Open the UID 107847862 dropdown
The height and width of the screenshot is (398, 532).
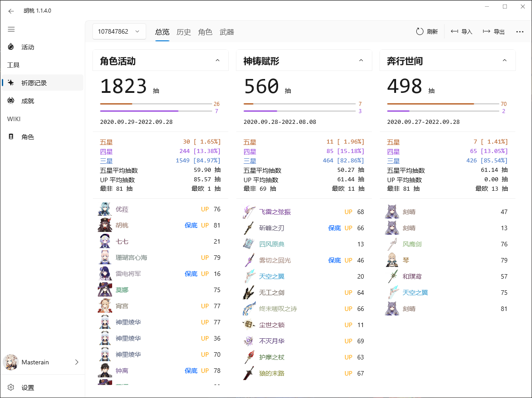(119, 31)
